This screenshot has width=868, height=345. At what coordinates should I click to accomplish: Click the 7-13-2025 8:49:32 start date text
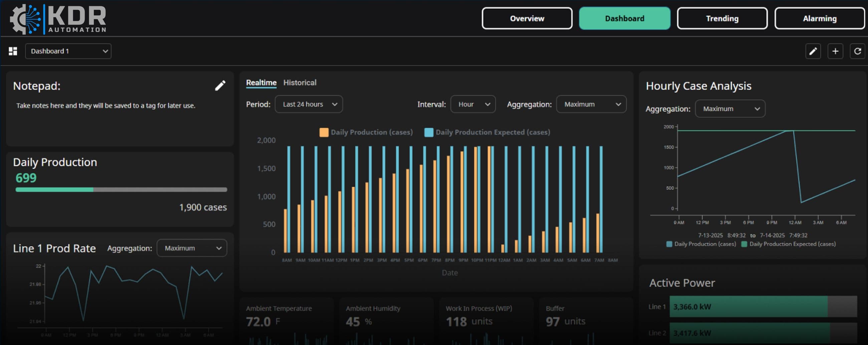click(721, 235)
